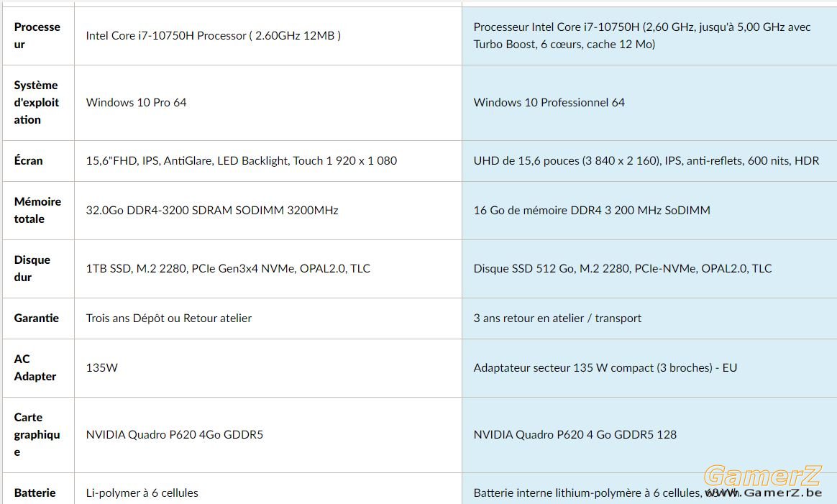Select the Disque dur row header

pyautogui.click(x=32, y=269)
